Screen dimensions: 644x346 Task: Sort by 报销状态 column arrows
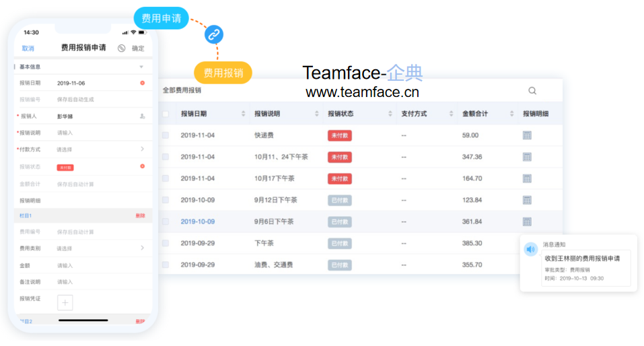tap(390, 114)
